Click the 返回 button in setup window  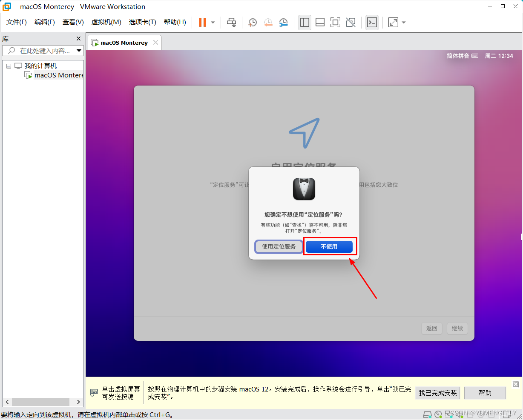(x=432, y=328)
